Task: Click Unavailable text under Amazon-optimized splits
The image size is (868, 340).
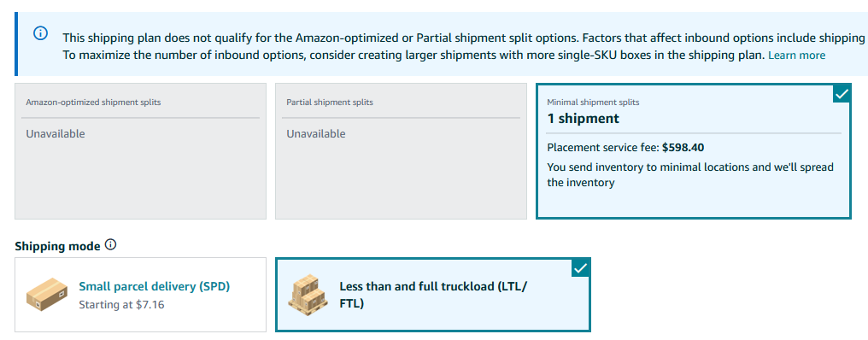Action: pyautogui.click(x=56, y=134)
